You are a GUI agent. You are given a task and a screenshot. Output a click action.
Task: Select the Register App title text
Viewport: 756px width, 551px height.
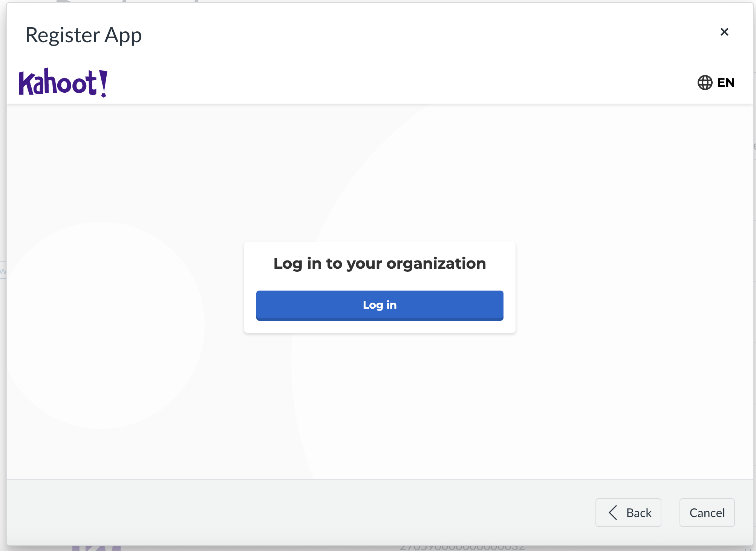pos(83,35)
